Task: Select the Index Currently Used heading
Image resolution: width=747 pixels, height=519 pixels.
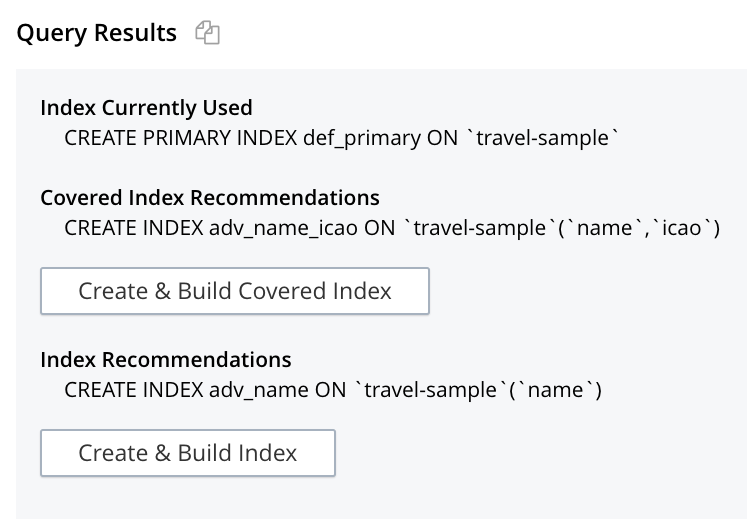Action: tap(146, 107)
